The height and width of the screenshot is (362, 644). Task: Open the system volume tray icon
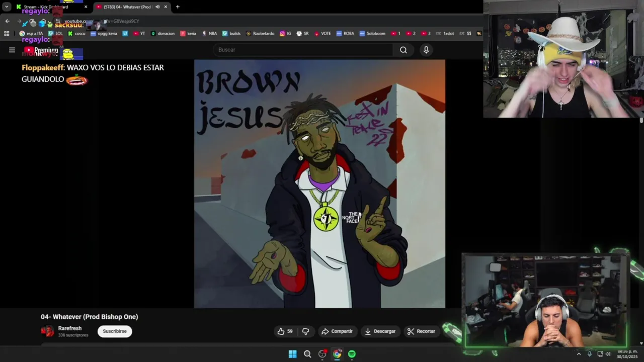pyautogui.click(x=608, y=354)
